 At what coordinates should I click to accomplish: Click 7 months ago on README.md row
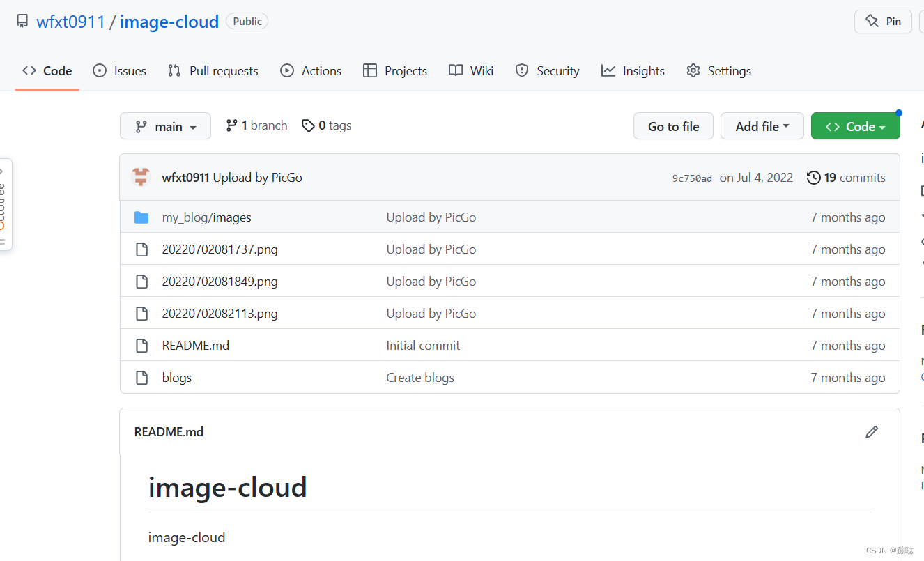pyautogui.click(x=848, y=346)
